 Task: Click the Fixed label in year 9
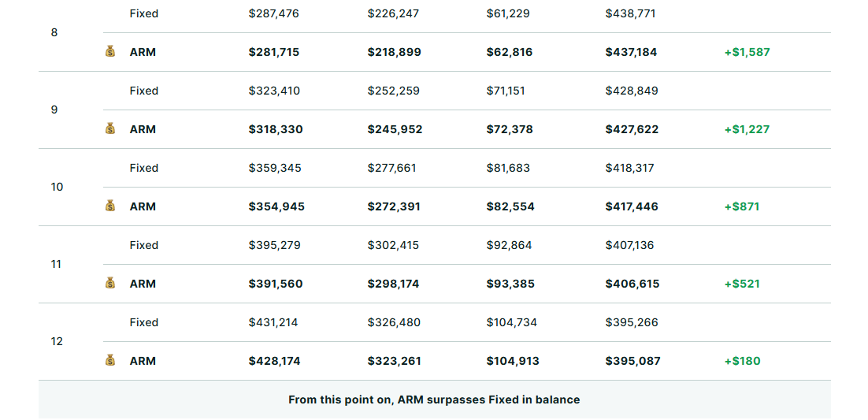144,91
